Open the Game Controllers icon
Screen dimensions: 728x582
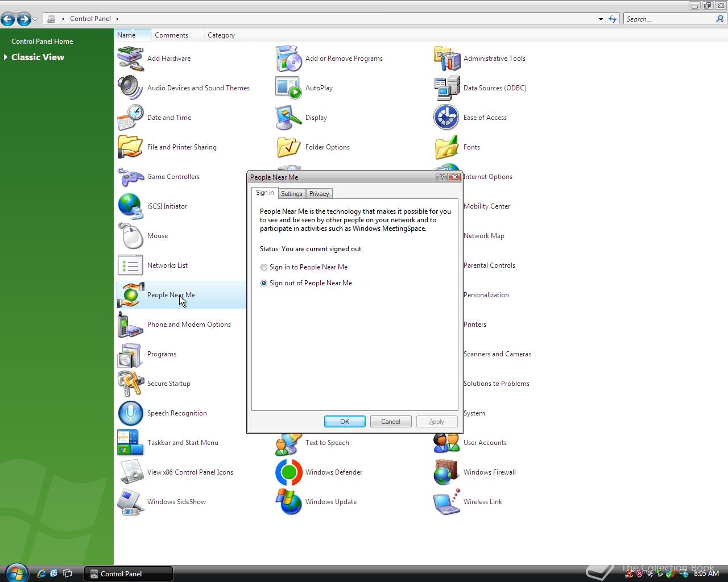130,177
